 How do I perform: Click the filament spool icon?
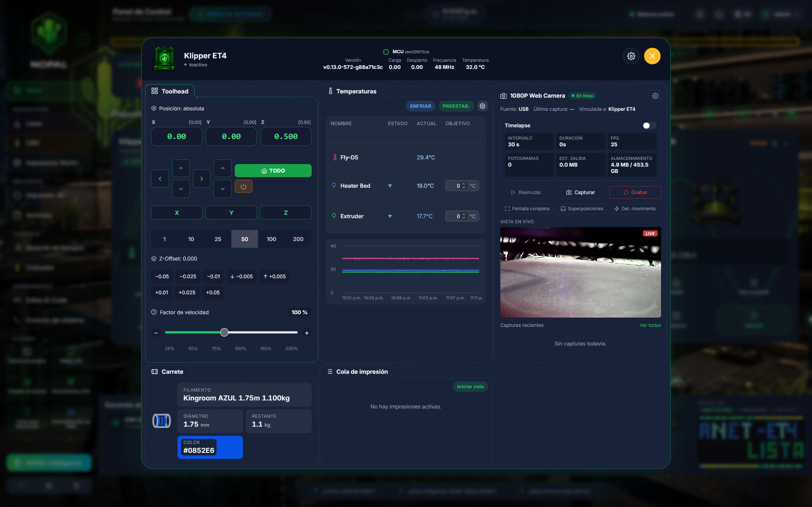point(162,421)
